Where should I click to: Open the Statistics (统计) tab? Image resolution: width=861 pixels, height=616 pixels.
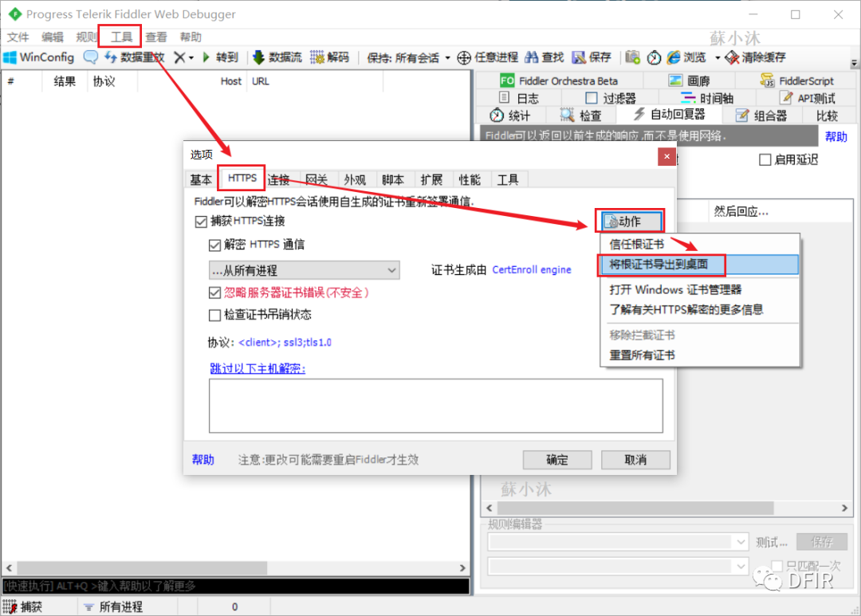pos(510,116)
